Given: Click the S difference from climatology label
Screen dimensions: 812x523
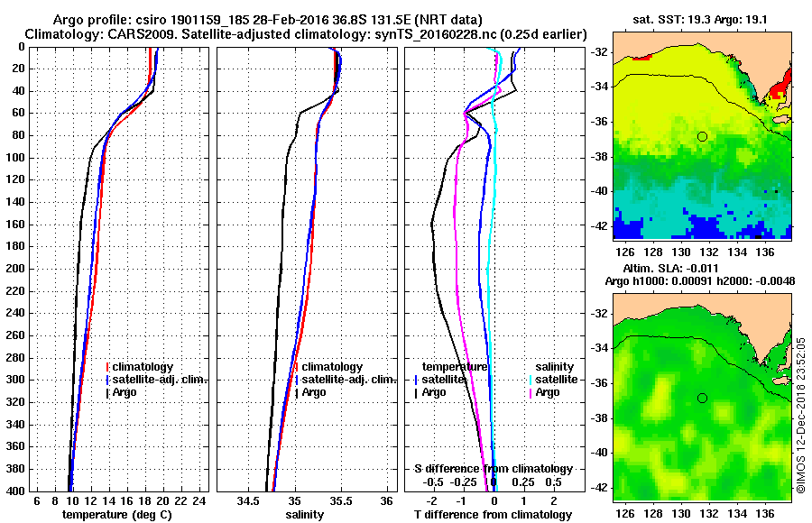Looking at the screenshot, I should [x=493, y=469].
